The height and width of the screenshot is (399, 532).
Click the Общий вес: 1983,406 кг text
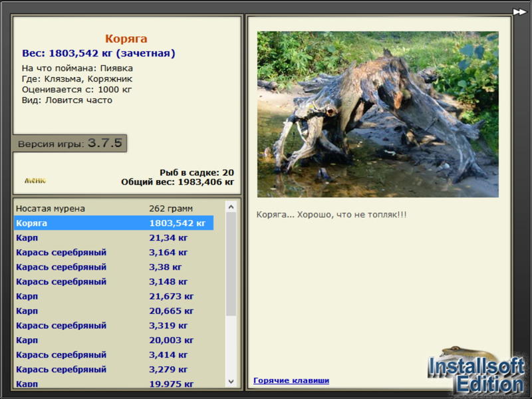178,182
